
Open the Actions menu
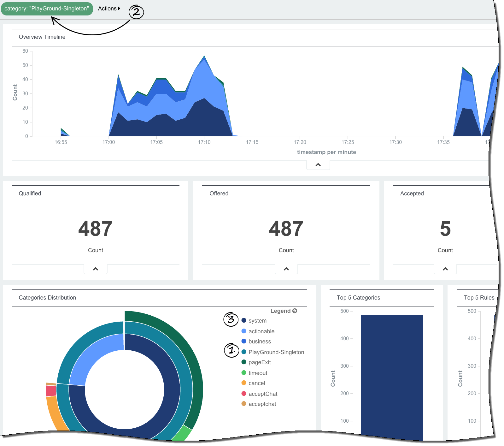[x=107, y=9]
